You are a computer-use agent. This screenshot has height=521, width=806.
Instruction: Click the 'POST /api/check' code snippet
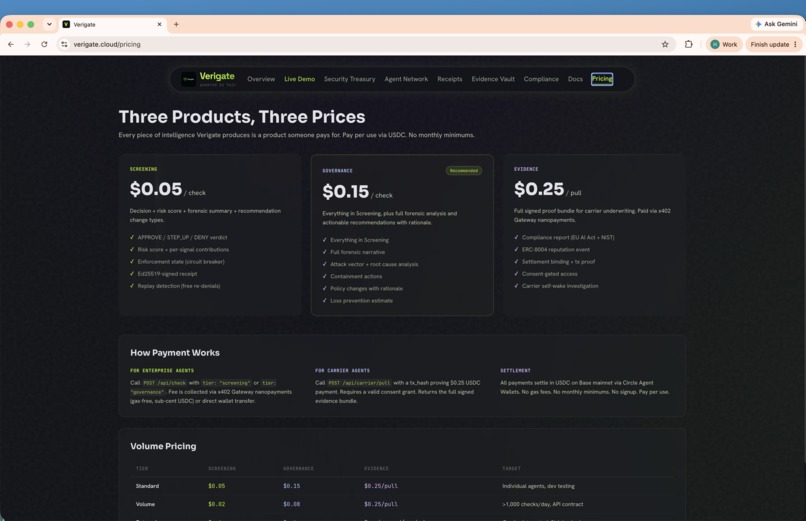[164, 383]
